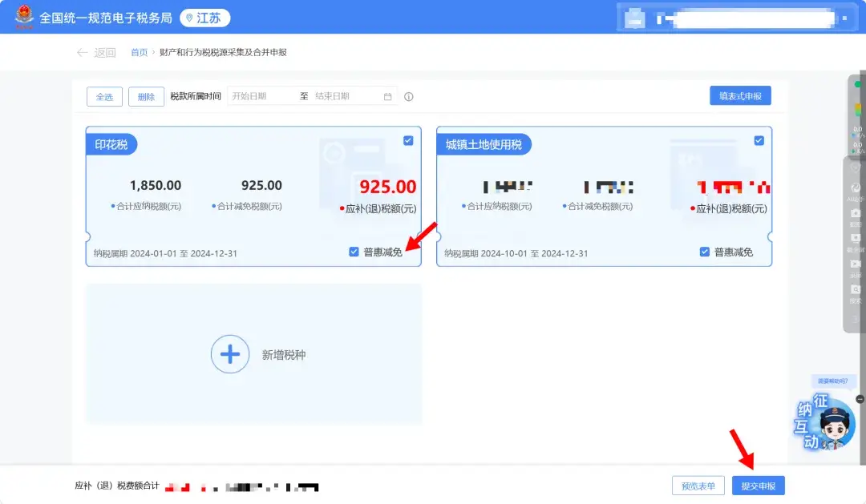Viewport: 866px width, 504px height.
Task: Navigate to 首页 via the breadcrumb
Action: tap(139, 51)
